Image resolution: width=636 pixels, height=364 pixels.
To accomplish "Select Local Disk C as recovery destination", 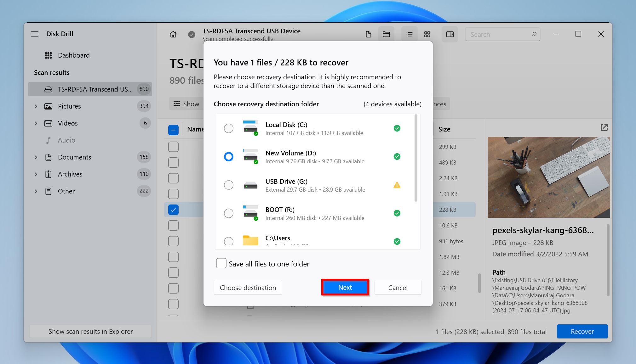I will 229,128.
